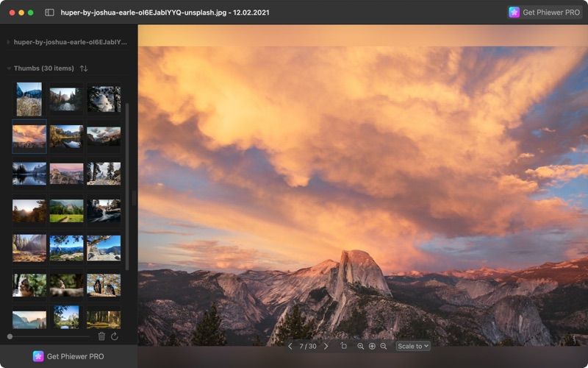Select the hazy valley thumbnail in bottom row
588x368 pixels.
(x=29, y=319)
